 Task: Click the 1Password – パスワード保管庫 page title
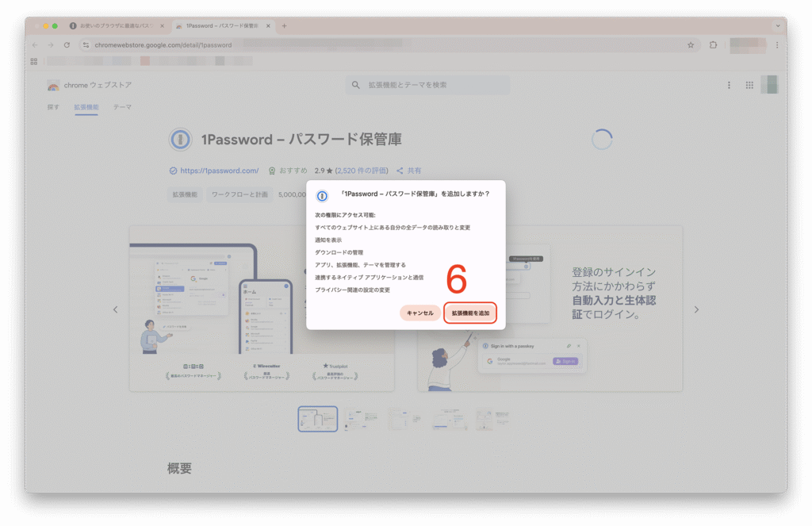click(x=301, y=140)
